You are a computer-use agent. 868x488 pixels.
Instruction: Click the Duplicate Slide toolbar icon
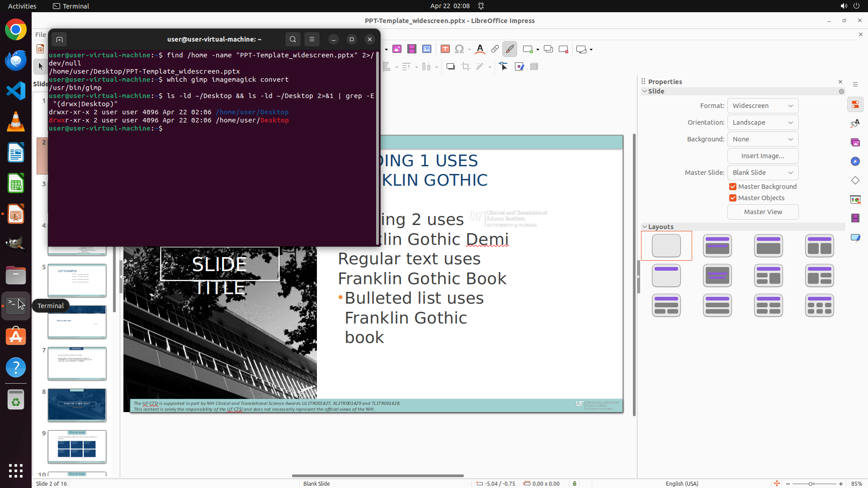[x=548, y=49]
